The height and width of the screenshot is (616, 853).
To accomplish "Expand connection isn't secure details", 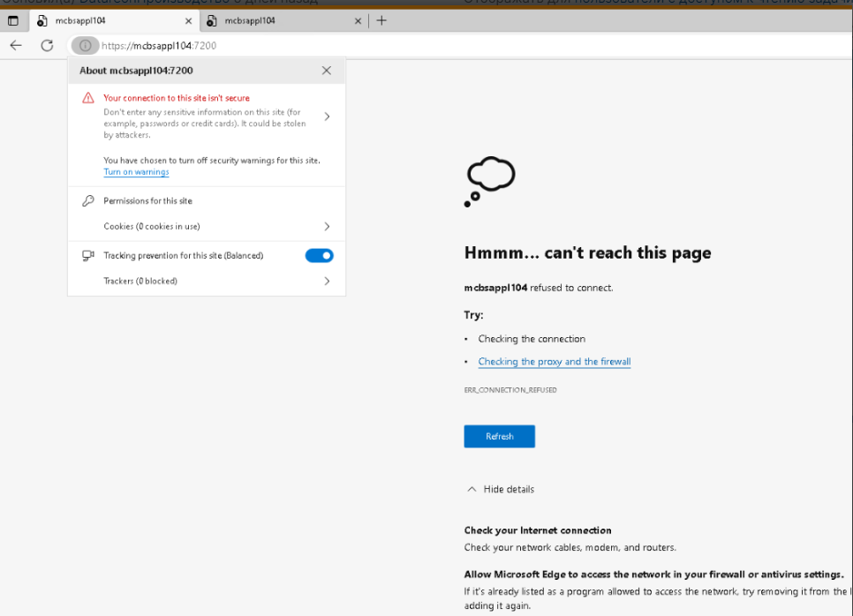I will click(x=327, y=116).
